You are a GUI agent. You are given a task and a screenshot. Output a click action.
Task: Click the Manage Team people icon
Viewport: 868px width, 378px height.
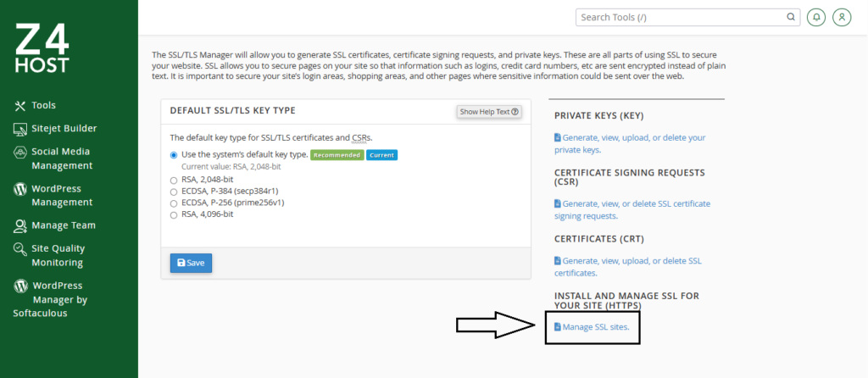(x=20, y=226)
